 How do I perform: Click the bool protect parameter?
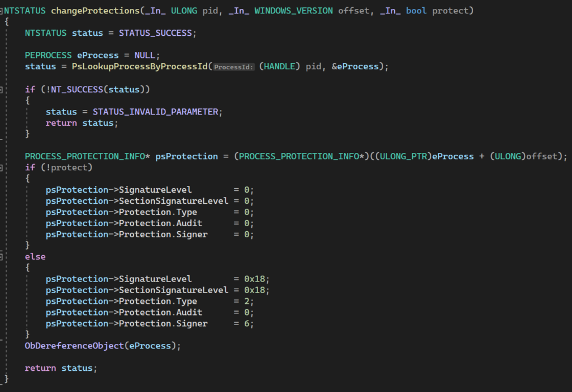tap(435, 11)
